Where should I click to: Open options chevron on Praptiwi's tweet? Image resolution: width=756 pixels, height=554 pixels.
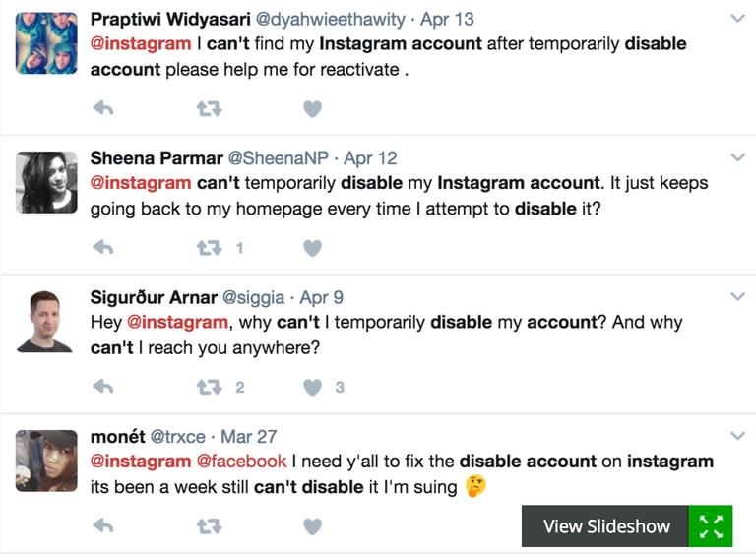(x=737, y=19)
